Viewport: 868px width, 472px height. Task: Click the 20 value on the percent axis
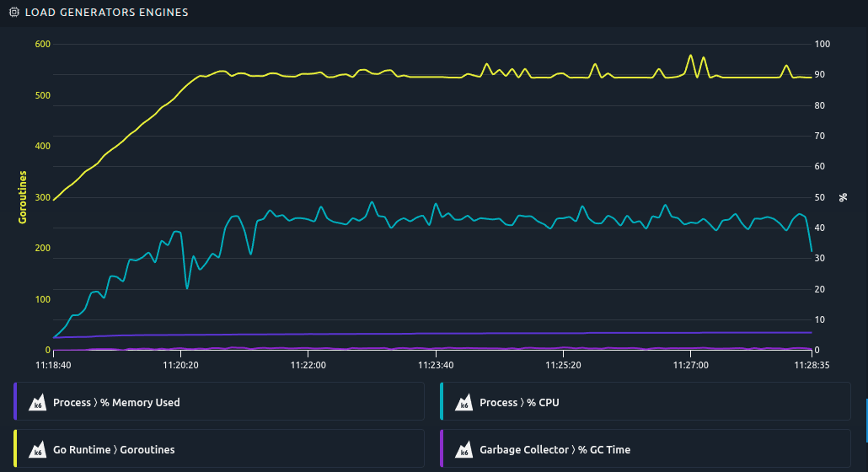819,289
